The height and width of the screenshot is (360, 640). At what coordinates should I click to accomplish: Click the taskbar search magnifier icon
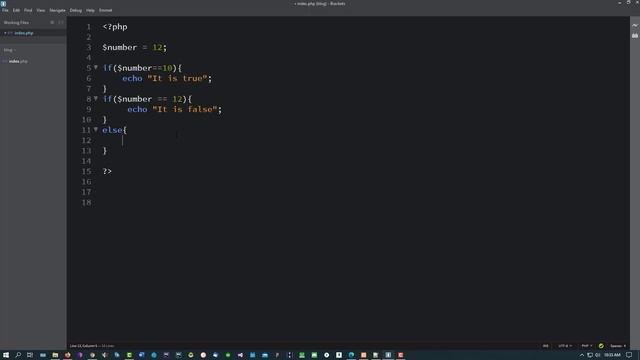[18, 355]
